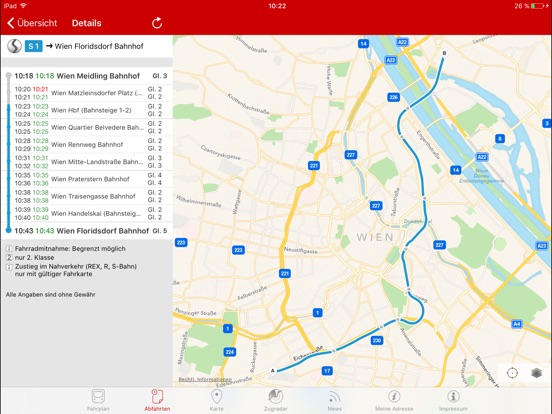The width and height of the screenshot is (552, 414).
Task: Go back to Übersicht
Action: (x=32, y=23)
